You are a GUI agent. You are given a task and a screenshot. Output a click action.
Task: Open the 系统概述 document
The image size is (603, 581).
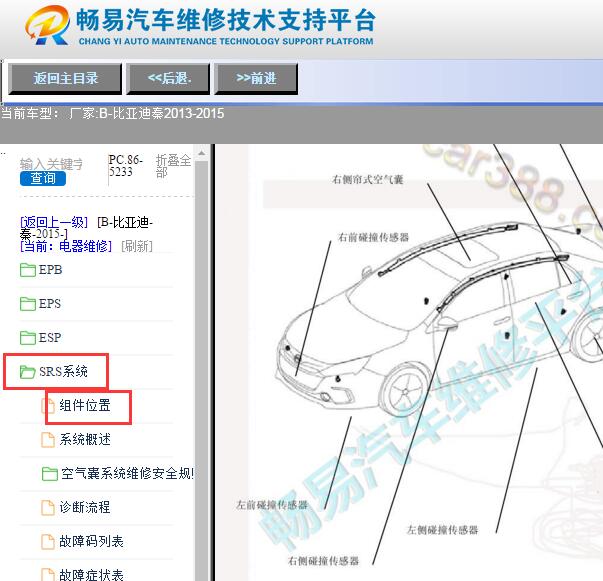pyautogui.click(x=85, y=439)
